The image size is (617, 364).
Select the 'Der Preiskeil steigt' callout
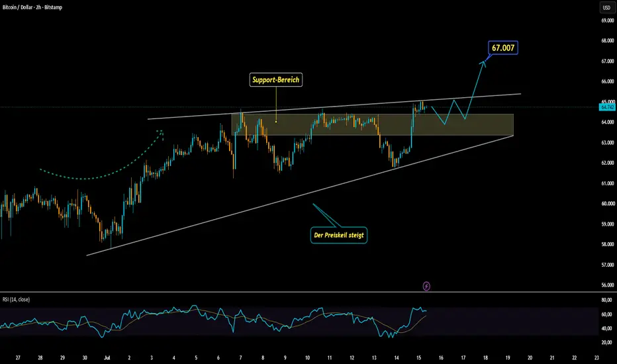[x=339, y=236]
